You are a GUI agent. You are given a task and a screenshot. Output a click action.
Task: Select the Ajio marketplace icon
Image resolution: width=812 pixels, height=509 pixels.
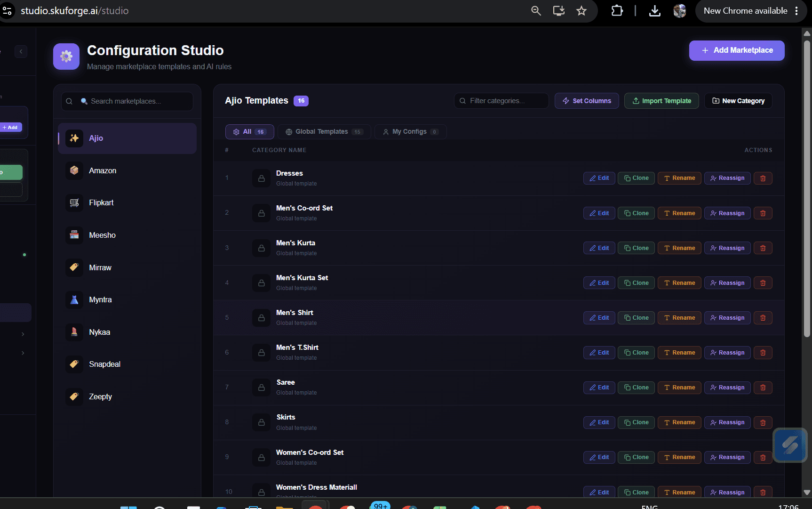[x=74, y=138]
